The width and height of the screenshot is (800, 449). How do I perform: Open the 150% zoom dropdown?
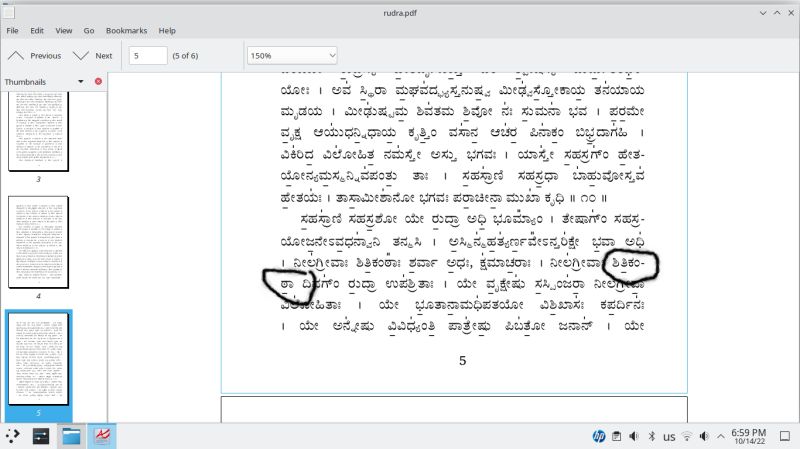click(x=292, y=56)
